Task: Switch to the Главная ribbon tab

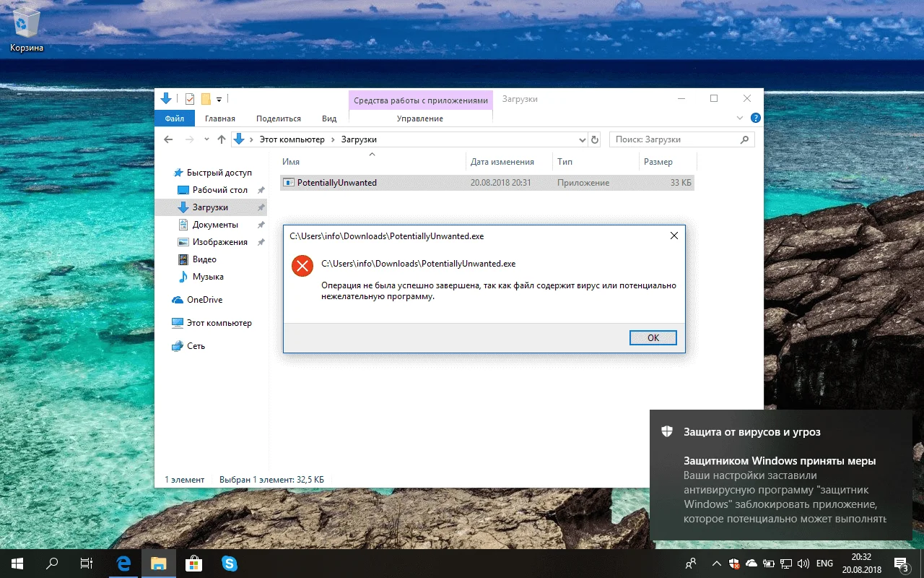Action: (x=219, y=118)
